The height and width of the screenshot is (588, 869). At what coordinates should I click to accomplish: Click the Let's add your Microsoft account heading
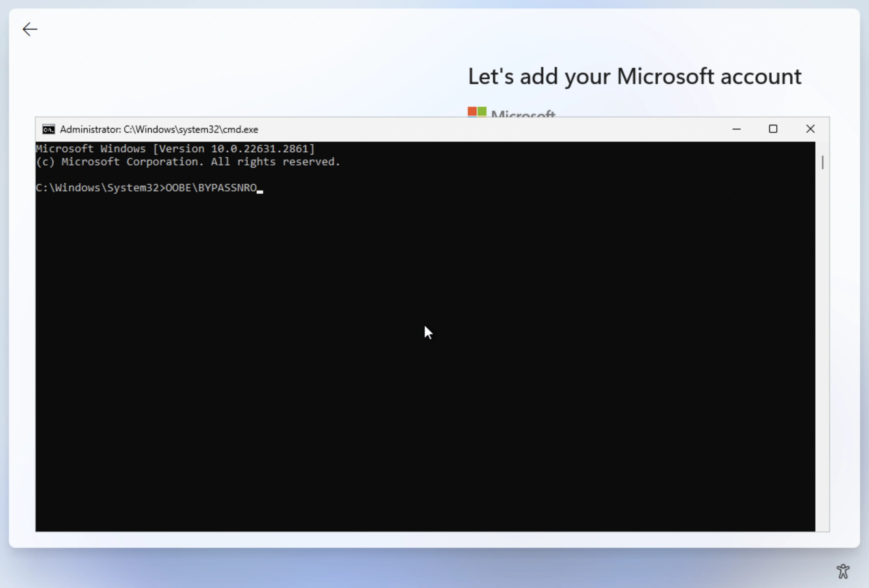[x=634, y=76]
